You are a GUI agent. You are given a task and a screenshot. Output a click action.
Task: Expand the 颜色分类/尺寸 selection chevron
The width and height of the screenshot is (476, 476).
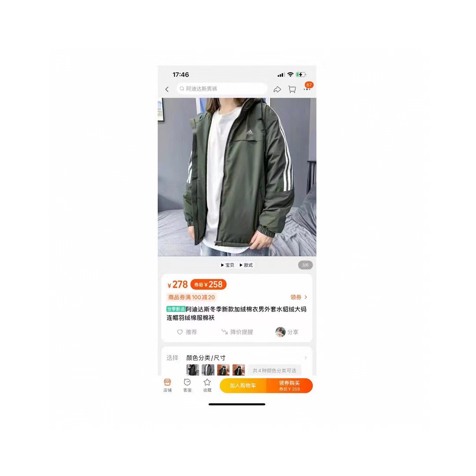point(306,358)
